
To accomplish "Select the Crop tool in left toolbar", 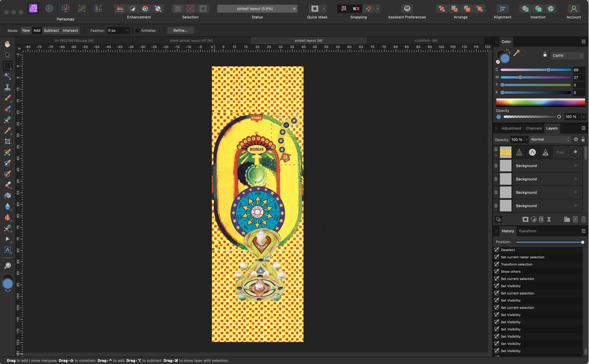I will (x=7, y=141).
